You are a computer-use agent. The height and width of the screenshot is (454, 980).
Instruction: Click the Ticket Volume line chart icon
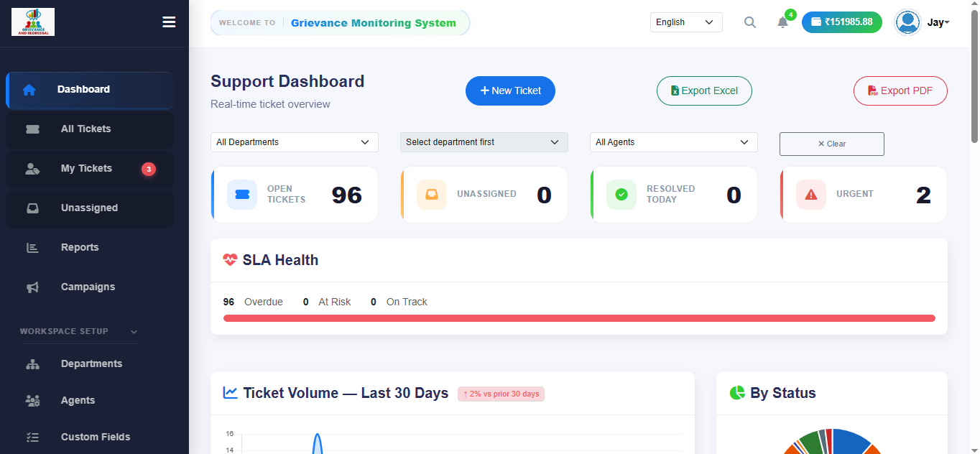point(230,393)
